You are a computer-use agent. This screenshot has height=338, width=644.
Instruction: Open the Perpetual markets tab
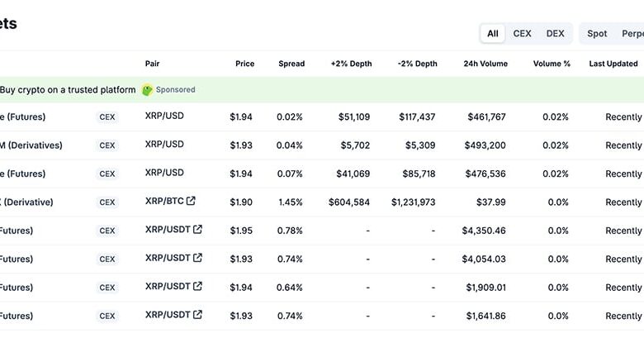click(632, 34)
